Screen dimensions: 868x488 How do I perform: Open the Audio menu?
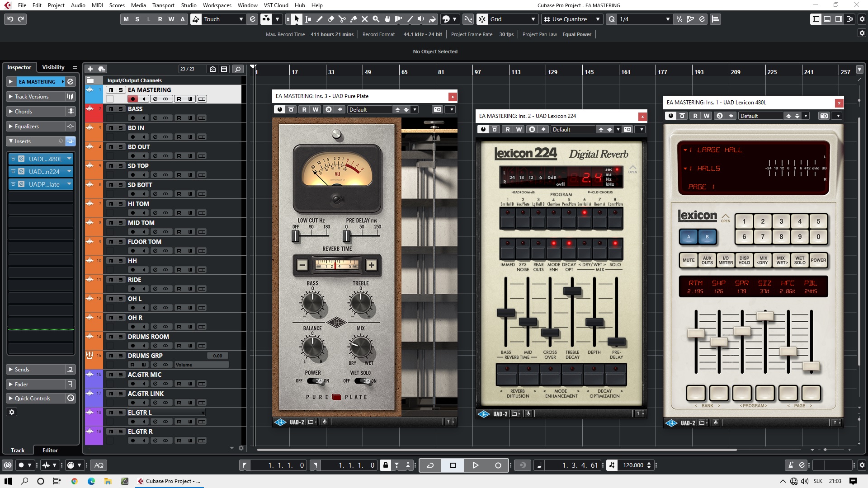tap(78, 5)
